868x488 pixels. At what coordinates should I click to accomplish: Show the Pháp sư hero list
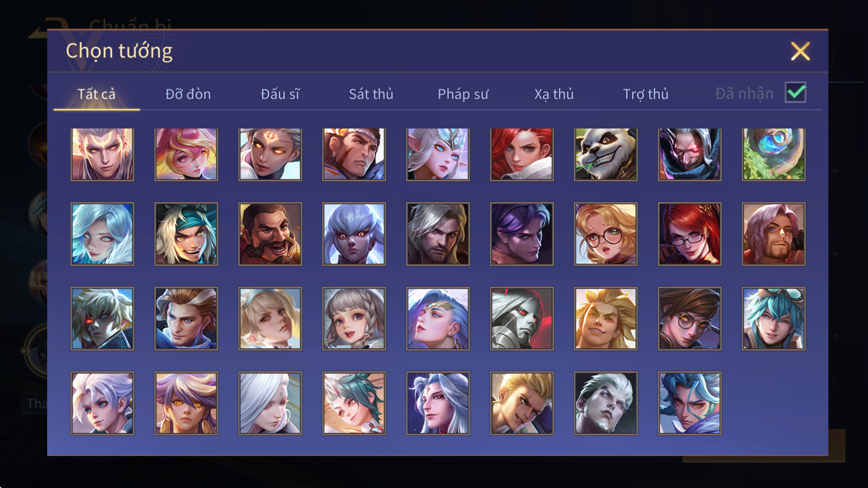tap(463, 94)
